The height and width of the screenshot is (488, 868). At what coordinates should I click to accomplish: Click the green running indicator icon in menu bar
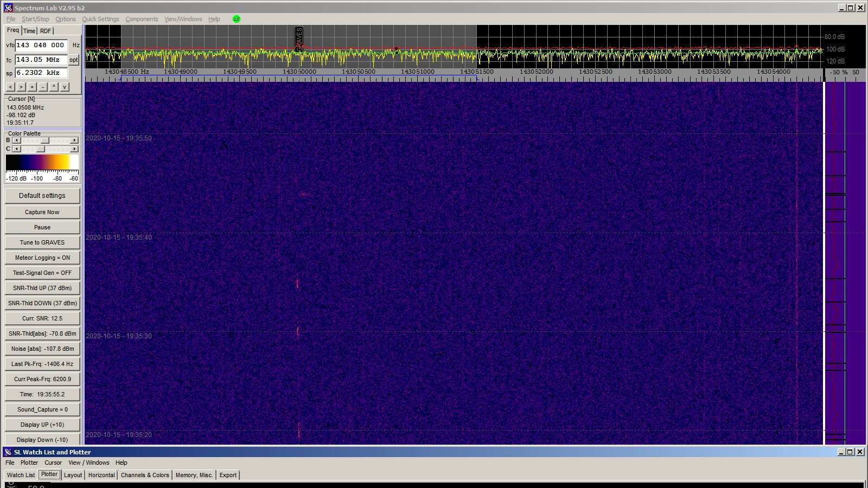(236, 18)
